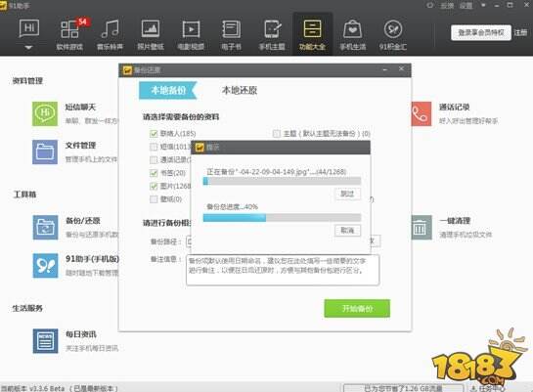Click the 备注信息 remarks text box
Image resolution: width=533 pixels, height=392 pixels.
283,270
